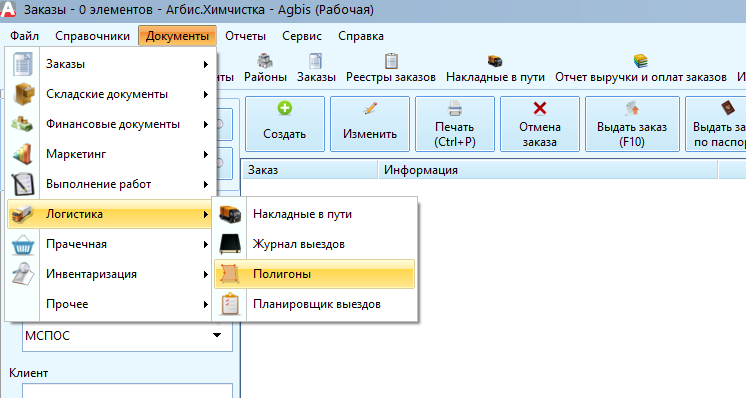Viewport: 746px width, 398px height.
Task: Expand the Выполнение работ submenu
Action: pos(110,184)
